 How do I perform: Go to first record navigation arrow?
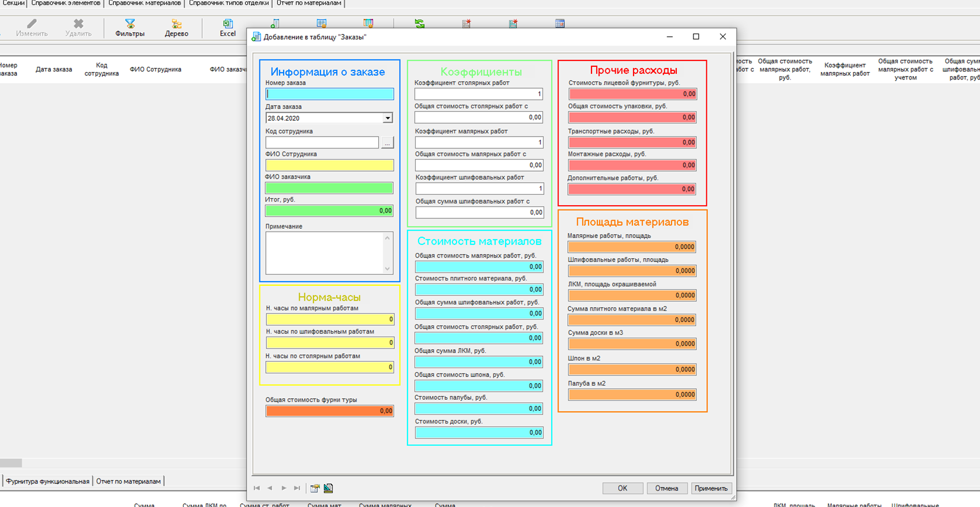(x=257, y=488)
